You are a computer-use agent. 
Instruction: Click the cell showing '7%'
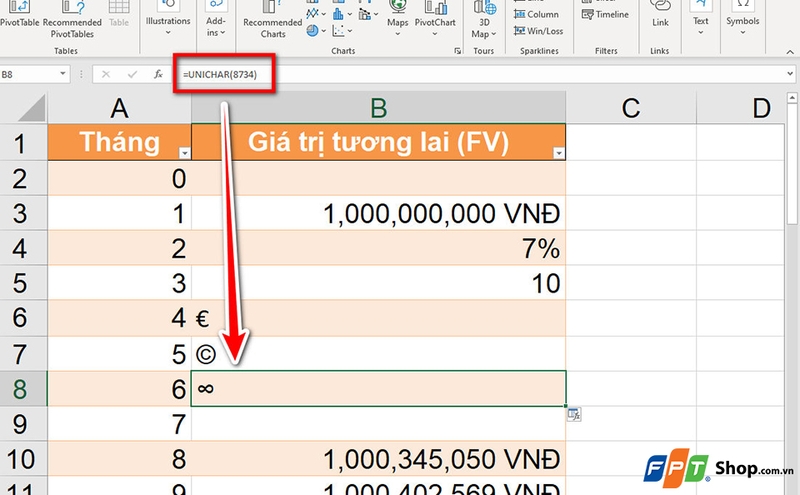tap(379, 248)
